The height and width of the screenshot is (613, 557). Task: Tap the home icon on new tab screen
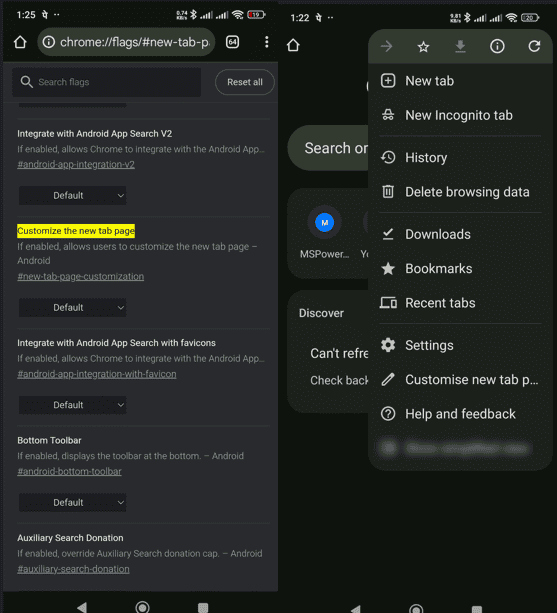(x=293, y=45)
